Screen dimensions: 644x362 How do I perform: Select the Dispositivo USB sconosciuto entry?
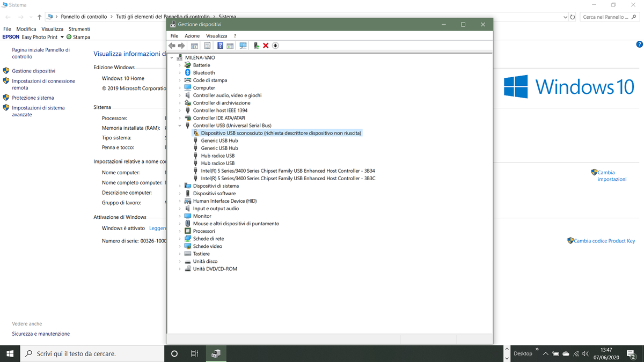click(281, 133)
